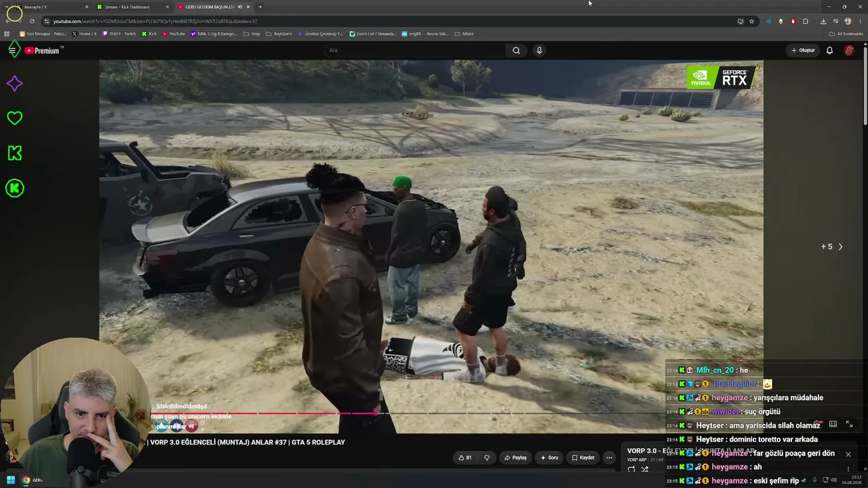Open the YouTube account avatar menu
The width and height of the screenshot is (868, 488).
(x=849, y=50)
